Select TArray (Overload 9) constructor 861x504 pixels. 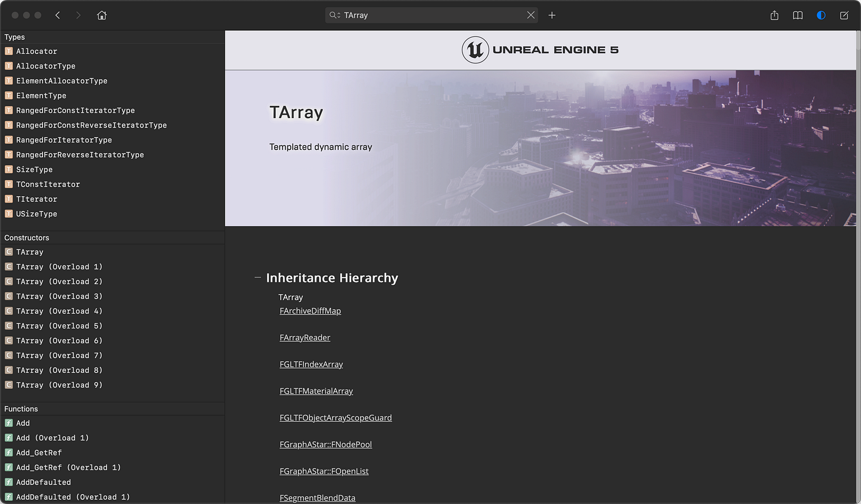point(112,385)
